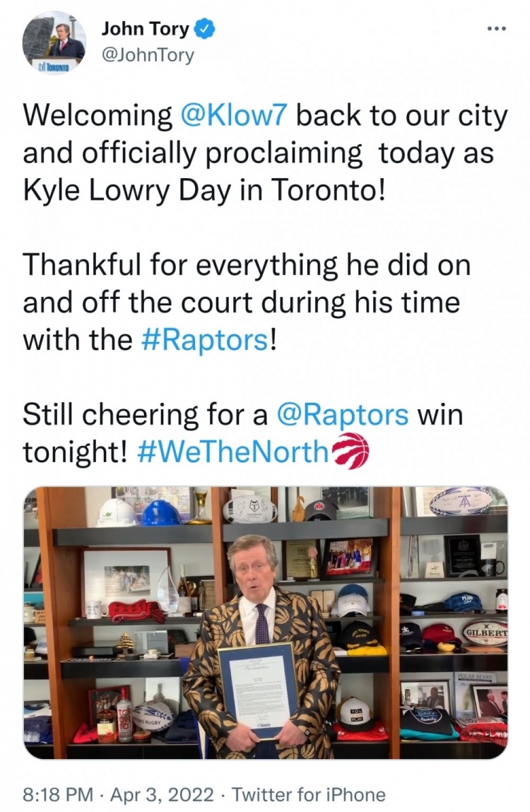The width and height of the screenshot is (530, 812).
Task: Click the blue verified badge icon
Action: point(204,28)
